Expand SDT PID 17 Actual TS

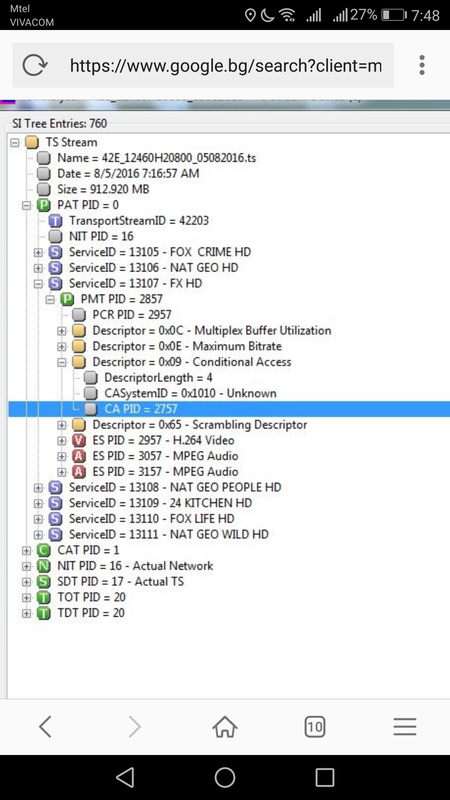coord(27,582)
